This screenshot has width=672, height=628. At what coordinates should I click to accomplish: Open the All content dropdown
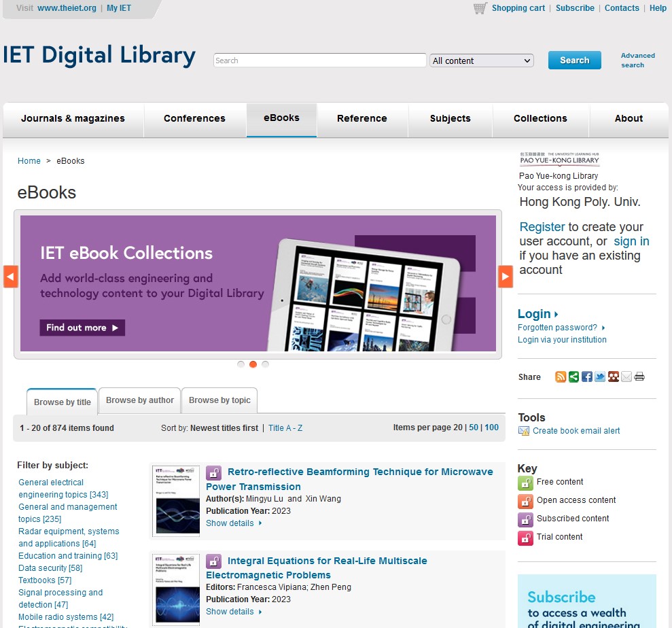point(482,60)
